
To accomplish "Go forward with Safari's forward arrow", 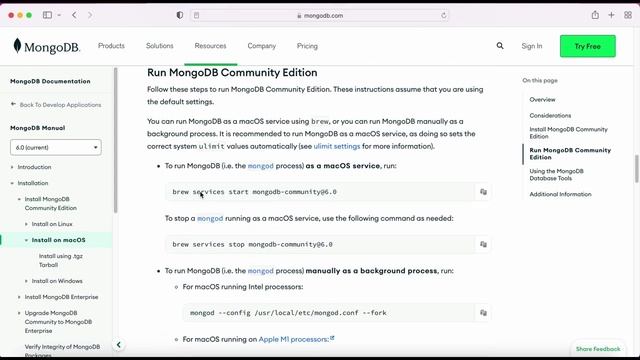I will pos(90,15).
